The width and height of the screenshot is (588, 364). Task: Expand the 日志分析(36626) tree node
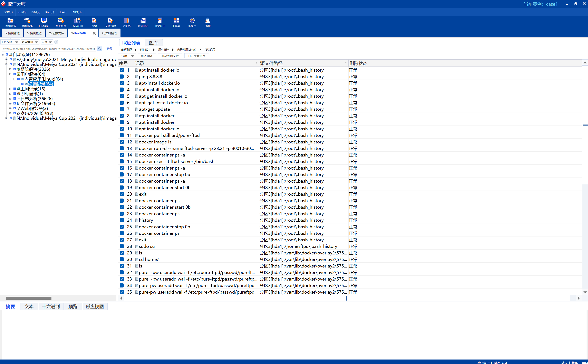tap(10, 99)
